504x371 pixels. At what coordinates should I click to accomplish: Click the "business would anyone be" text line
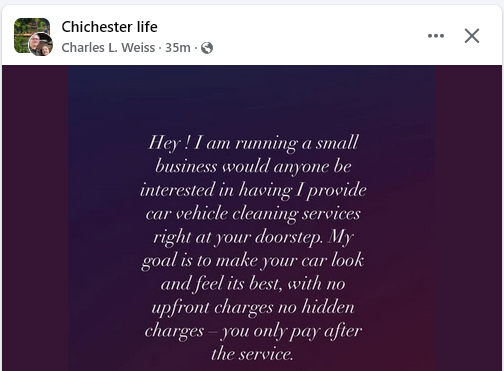point(253,167)
